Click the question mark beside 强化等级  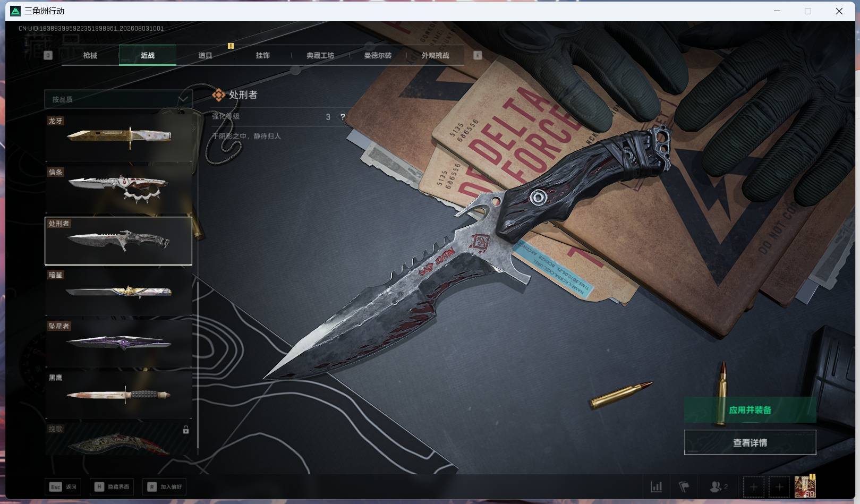[x=343, y=117]
